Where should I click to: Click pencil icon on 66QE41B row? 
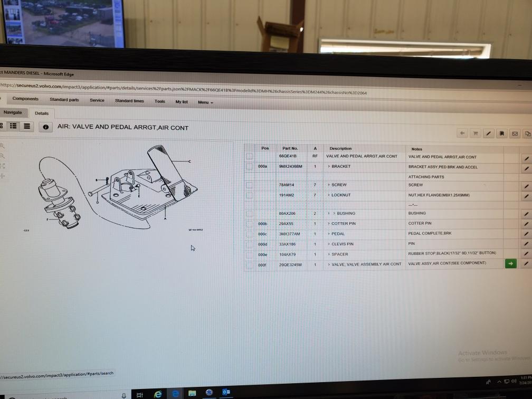(x=526, y=158)
